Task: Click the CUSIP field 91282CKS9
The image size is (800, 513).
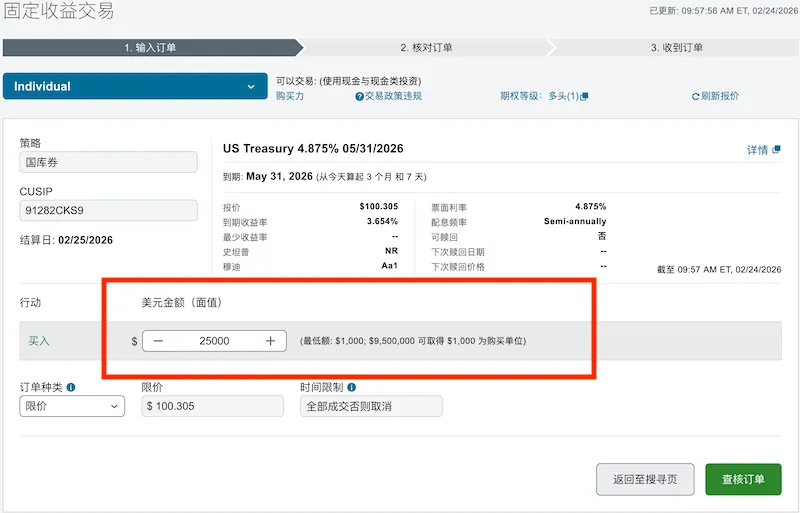Action: pyautogui.click(x=108, y=210)
